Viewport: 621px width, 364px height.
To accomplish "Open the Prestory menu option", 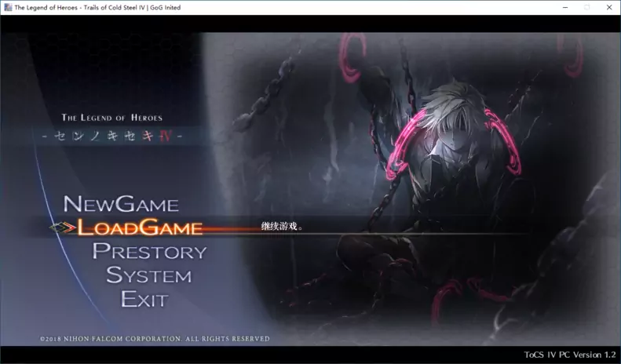I will tap(150, 251).
